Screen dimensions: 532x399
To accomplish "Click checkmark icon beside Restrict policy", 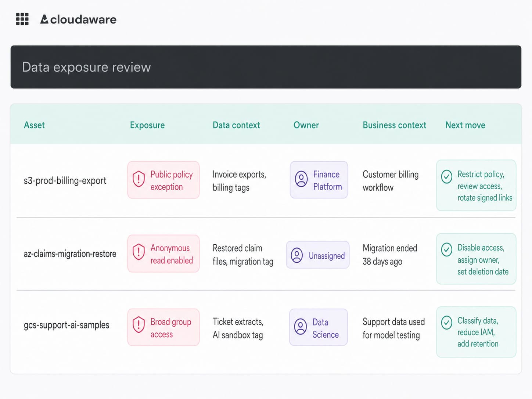I will 447,177.
